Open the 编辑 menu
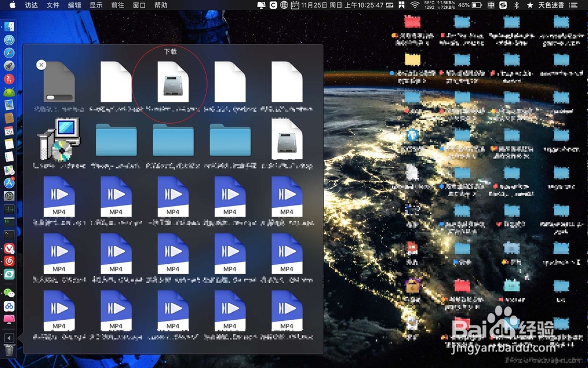588x368 pixels. coord(75,5)
